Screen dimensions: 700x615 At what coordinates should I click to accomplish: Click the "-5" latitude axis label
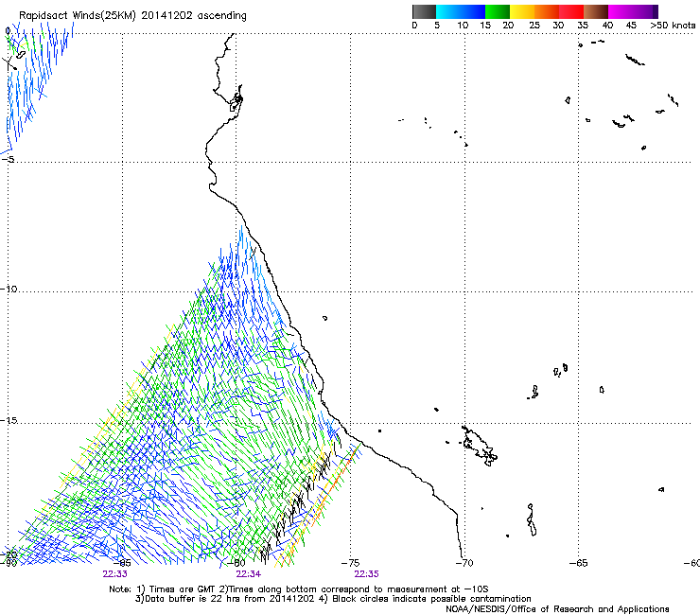pyautogui.click(x=8, y=160)
